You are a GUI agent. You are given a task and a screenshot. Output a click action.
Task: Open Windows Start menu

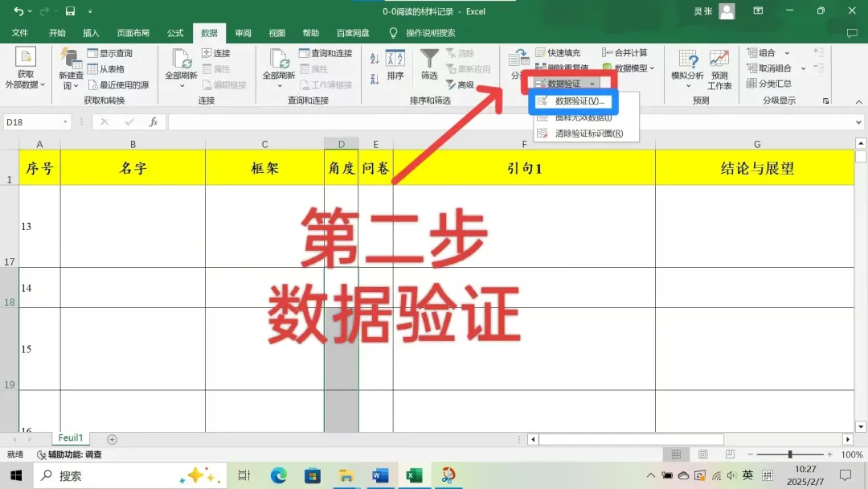(x=16, y=475)
